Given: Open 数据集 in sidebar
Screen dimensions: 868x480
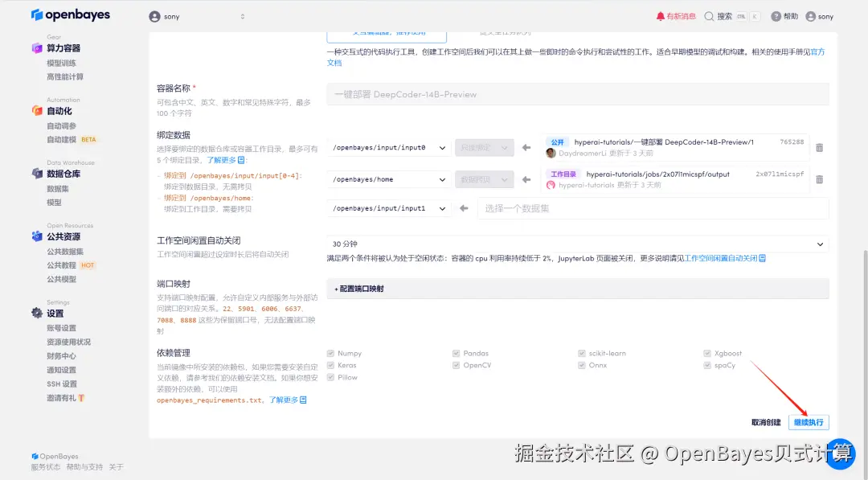Looking at the screenshot, I should [58, 189].
